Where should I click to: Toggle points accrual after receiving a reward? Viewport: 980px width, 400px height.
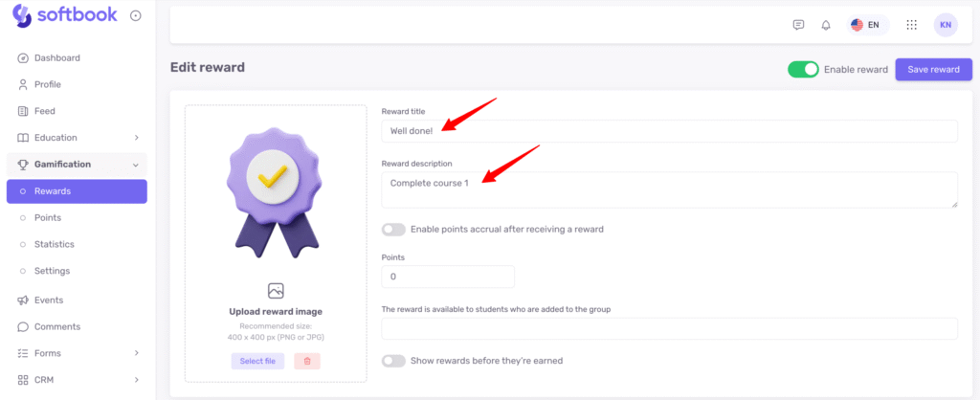tap(393, 229)
